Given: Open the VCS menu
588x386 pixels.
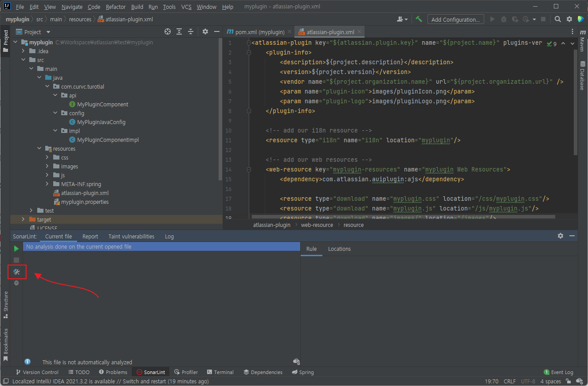Looking at the screenshot, I should pyautogui.click(x=187, y=7).
